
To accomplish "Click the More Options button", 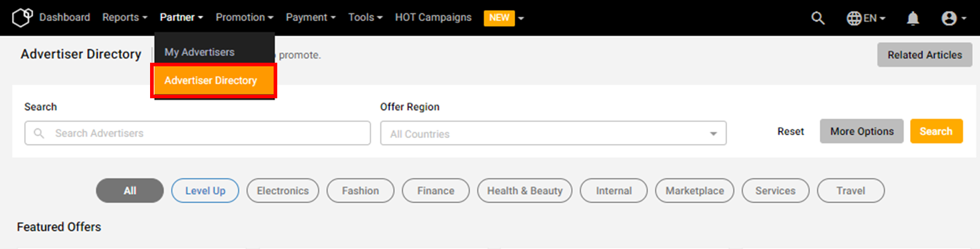I will point(862,131).
